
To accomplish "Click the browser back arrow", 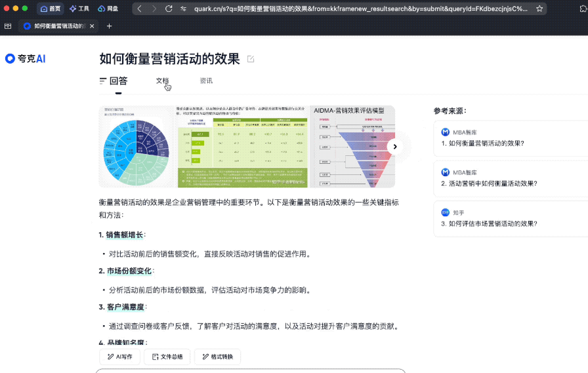I will tap(140, 9).
